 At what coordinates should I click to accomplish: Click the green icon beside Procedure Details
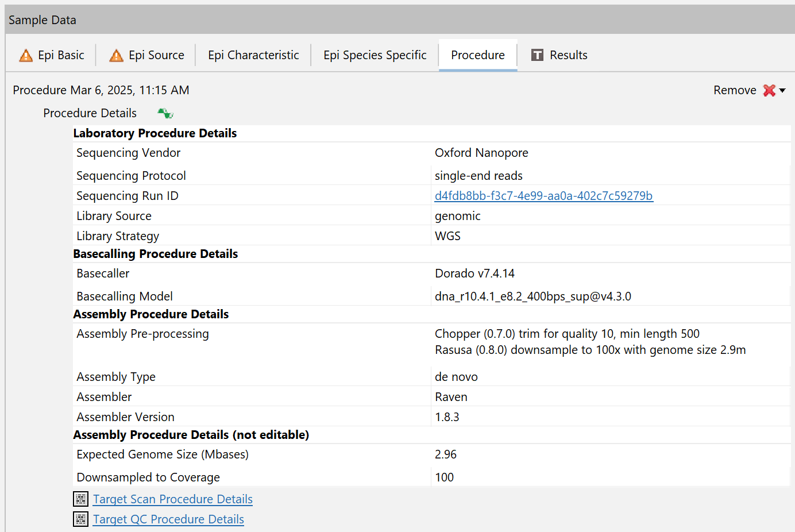click(x=165, y=113)
